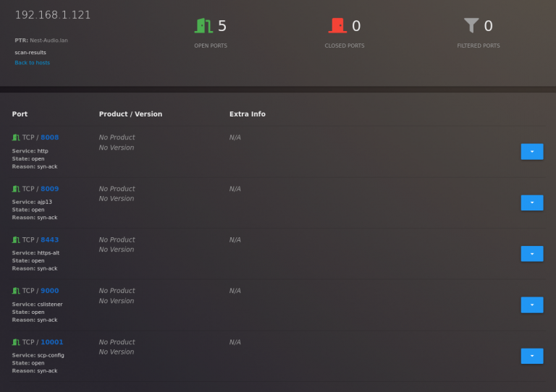Click the green door icon beside port 8443

pos(16,239)
